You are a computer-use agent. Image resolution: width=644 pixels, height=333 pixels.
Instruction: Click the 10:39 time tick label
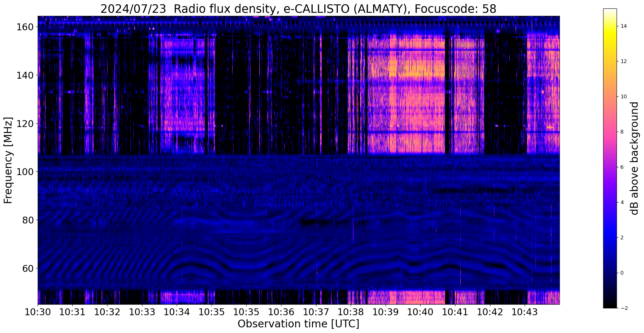coord(386,312)
